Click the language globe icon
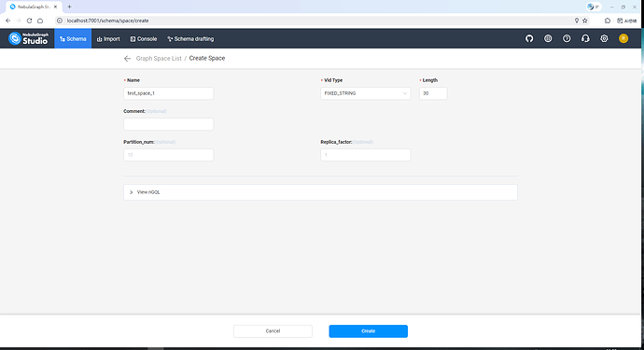The height and width of the screenshot is (350, 644). [x=548, y=38]
